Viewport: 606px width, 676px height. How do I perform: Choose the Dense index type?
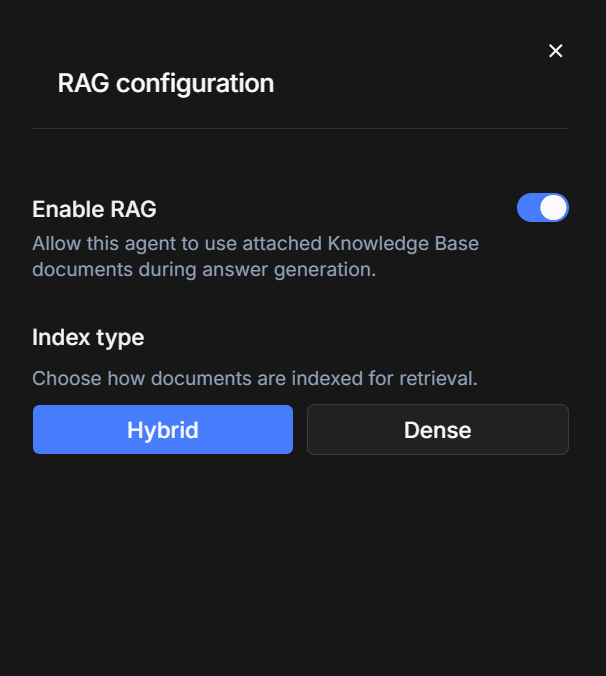pyautogui.click(x=438, y=429)
